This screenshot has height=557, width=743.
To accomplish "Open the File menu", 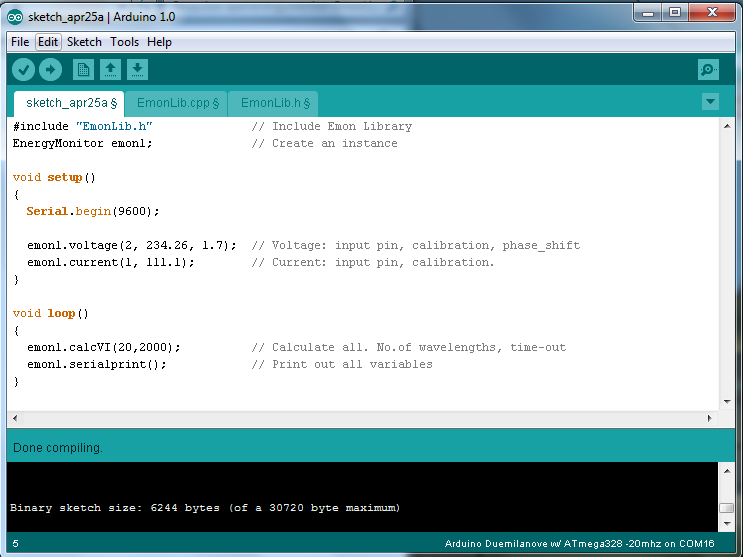I will coord(20,42).
